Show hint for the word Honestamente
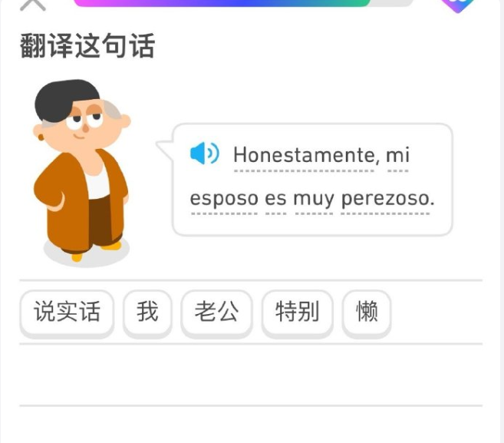 (304, 155)
